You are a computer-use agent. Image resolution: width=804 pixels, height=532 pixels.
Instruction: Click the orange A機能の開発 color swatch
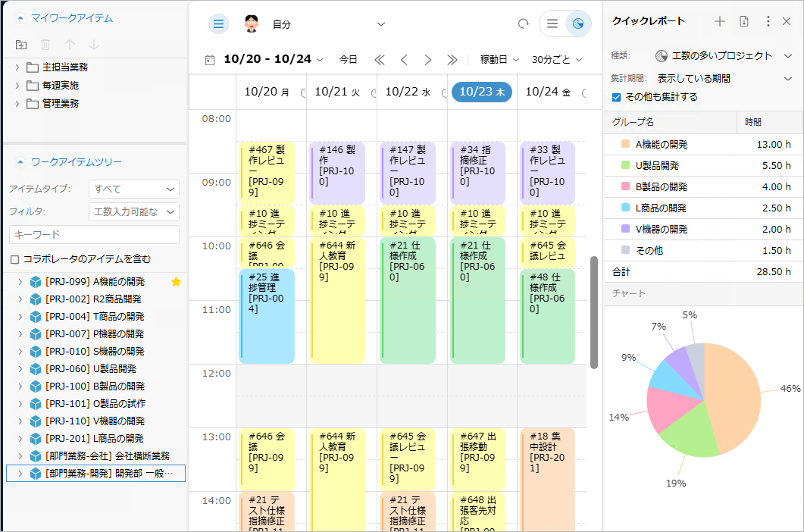pos(625,144)
